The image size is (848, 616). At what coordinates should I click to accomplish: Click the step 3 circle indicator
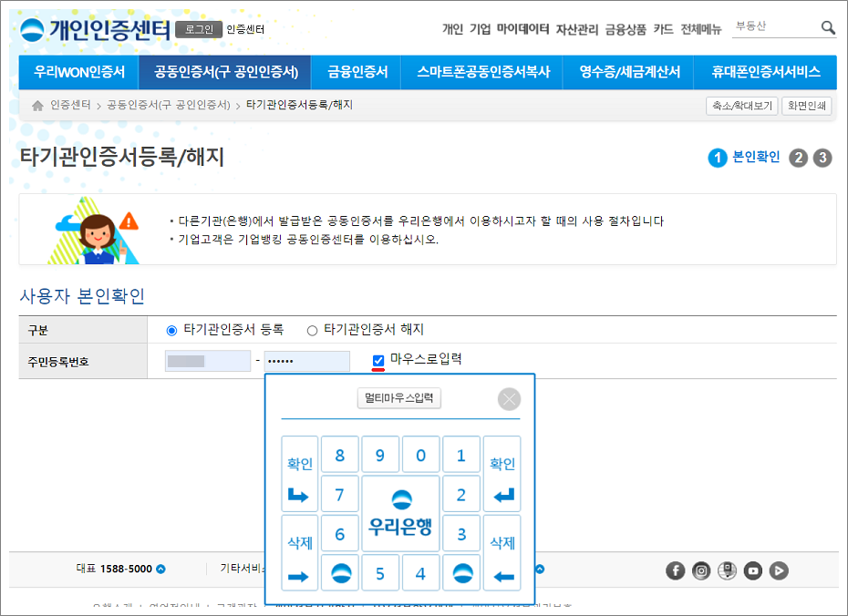822,158
